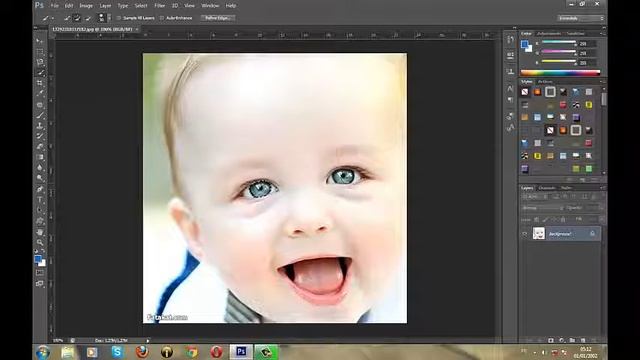Click the Refine Edge button

click(x=218, y=18)
